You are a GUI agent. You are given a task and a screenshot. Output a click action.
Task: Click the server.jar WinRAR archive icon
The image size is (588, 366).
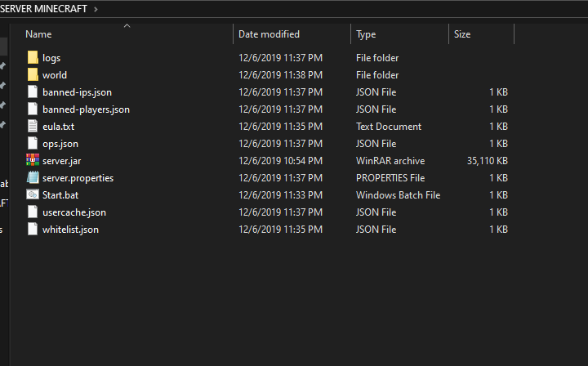coord(33,161)
